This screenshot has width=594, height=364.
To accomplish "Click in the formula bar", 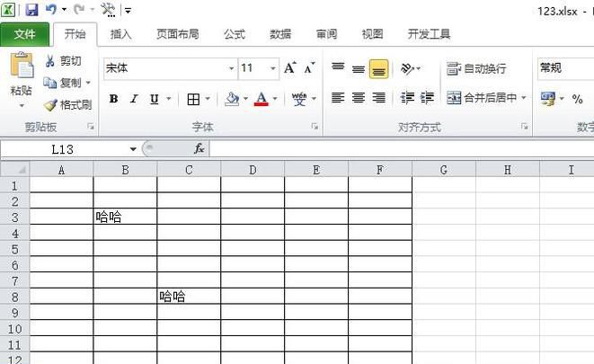I will tap(402, 149).
